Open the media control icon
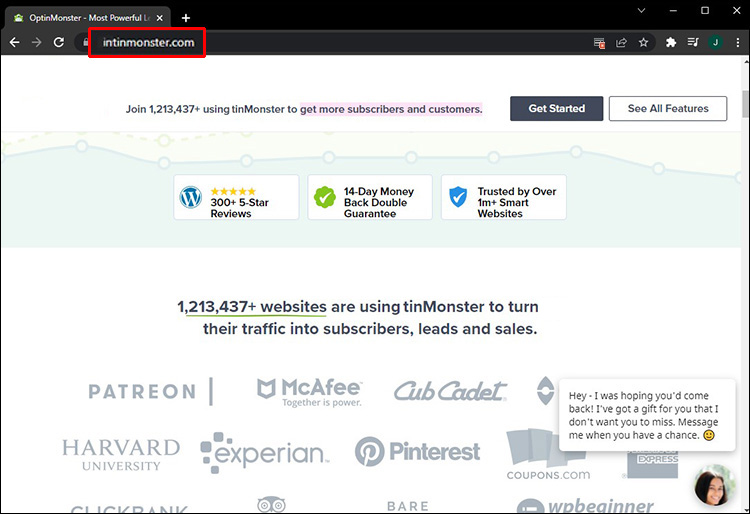The height and width of the screenshot is (514, 750). [x=693, y=43]
